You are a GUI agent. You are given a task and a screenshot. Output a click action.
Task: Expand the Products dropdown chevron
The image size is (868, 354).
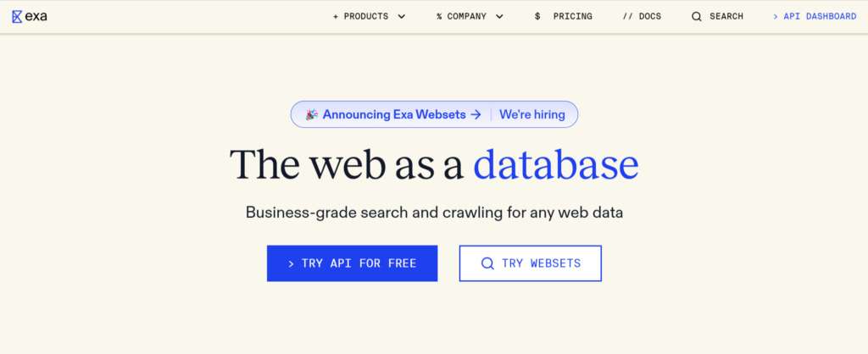[401, 16]
